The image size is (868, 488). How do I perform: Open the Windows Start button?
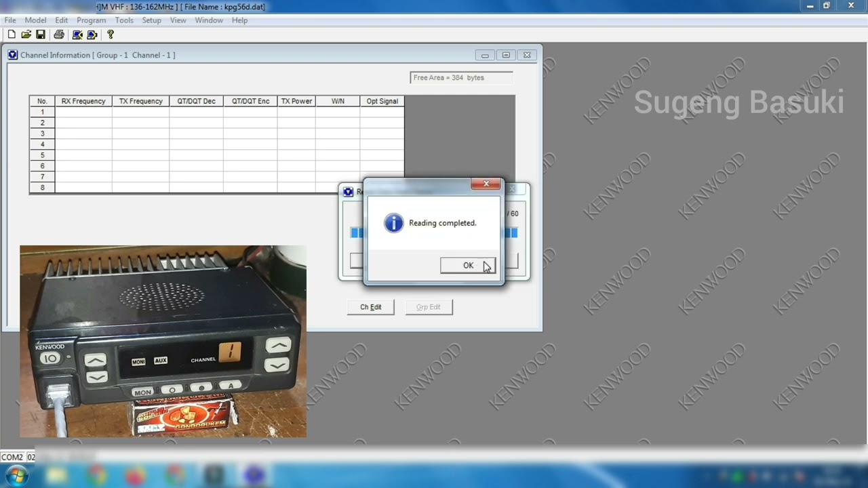pyautogui.click(x=16, y=476)
